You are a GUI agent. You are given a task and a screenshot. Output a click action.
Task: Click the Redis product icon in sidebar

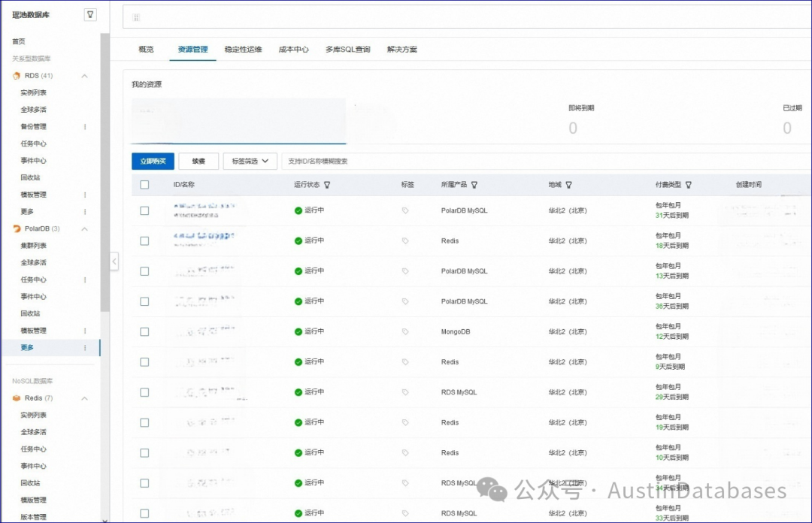(x=17, y=398)
